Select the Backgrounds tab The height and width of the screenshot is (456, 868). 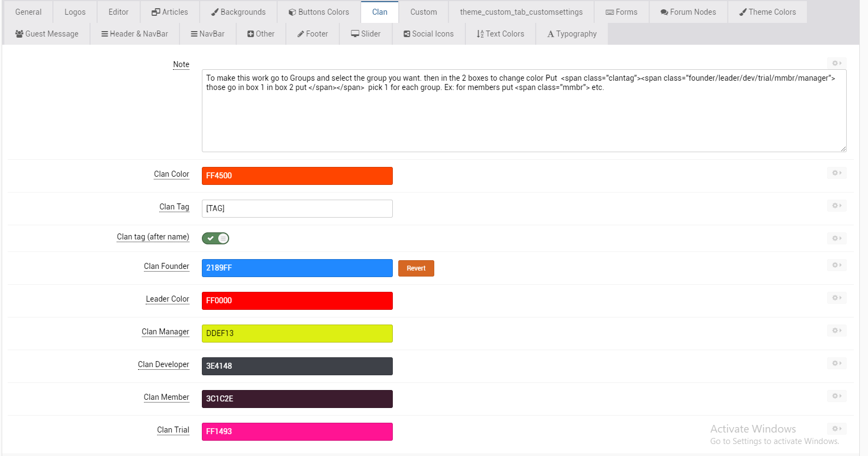tap(238, 12)
